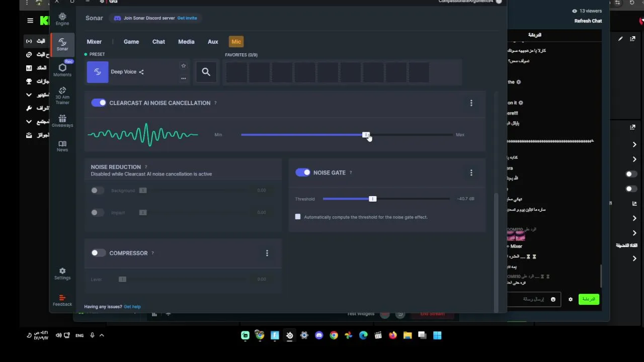Viewport: 644px width, 362px height.
Task: Click Refresh Chat in Kick window
Action: [x=588, y=21]
